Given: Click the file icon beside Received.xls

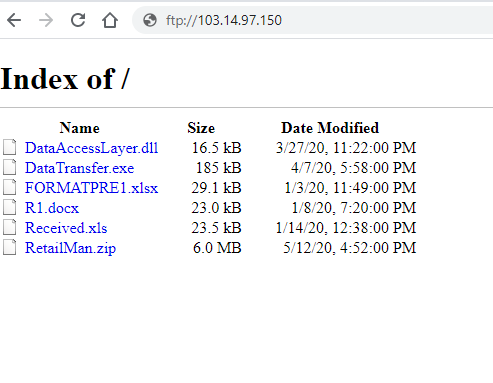Looking at the screenshot, I should [10, 227].
